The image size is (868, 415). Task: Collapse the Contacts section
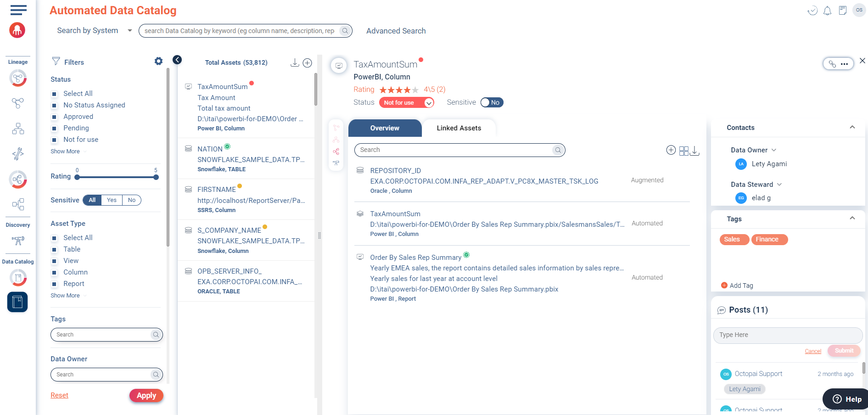coord(852,128)
